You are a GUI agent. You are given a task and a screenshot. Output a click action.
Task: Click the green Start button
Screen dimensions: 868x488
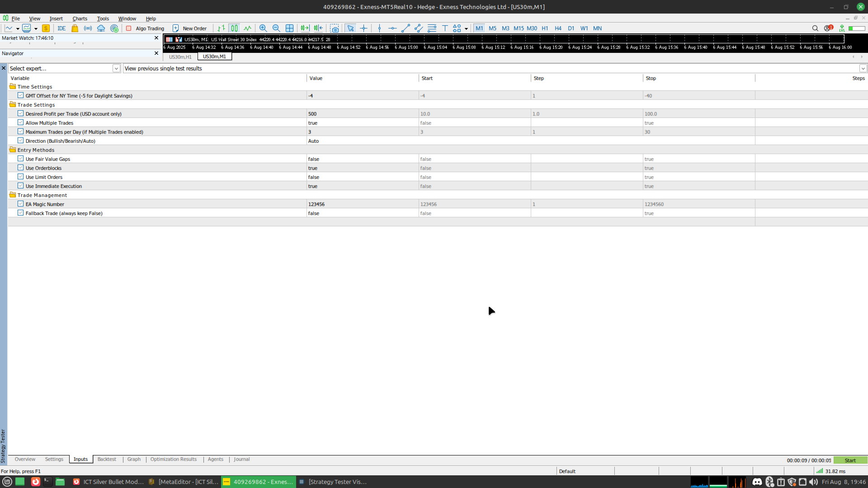coord(850,460)
